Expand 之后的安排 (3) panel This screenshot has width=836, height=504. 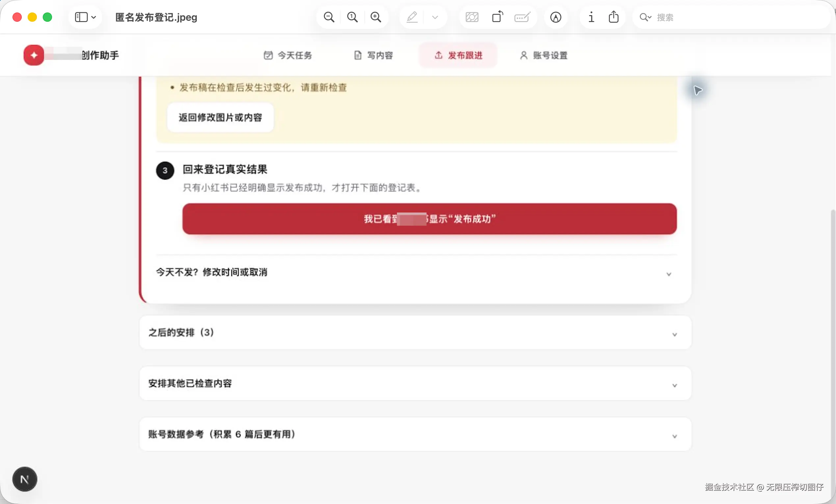point(415,332)
